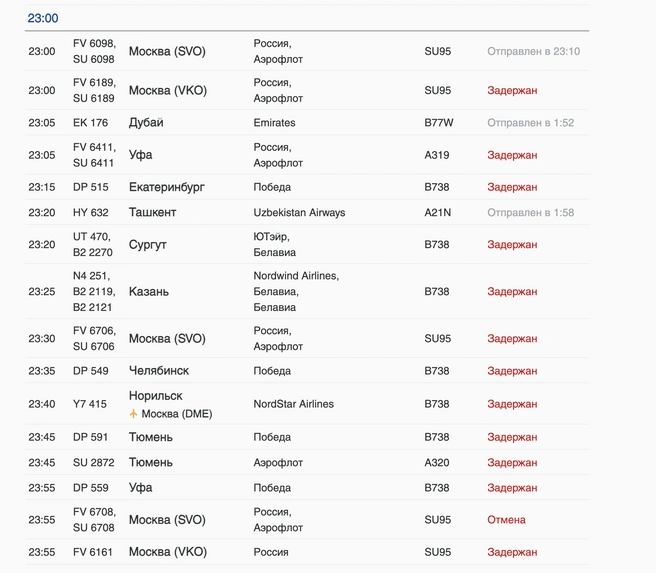Click the B77W aircraft type on the Dubai flight
The height and width of the screenshot is (573, 656).
(x=438, y=123)
